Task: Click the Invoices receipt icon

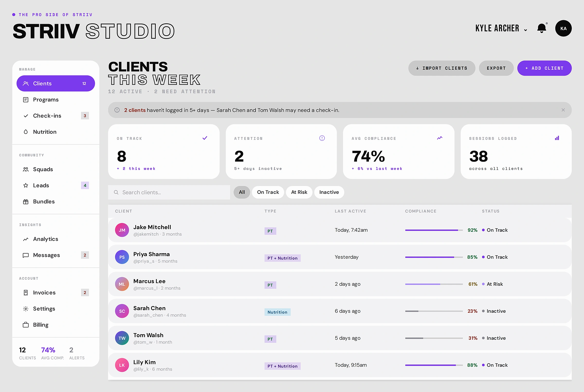Action: point(26,293)
